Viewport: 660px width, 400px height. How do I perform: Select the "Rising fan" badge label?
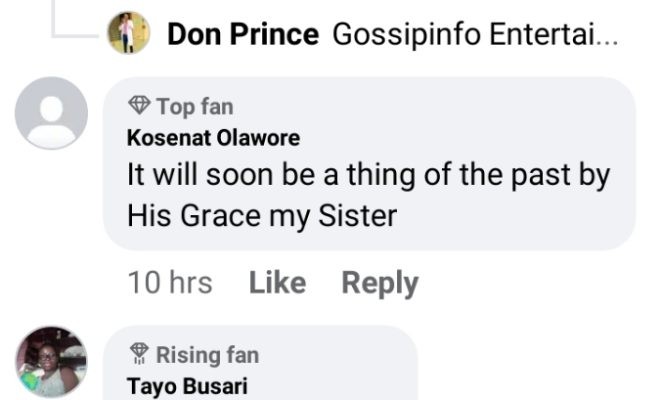(207, 354)
